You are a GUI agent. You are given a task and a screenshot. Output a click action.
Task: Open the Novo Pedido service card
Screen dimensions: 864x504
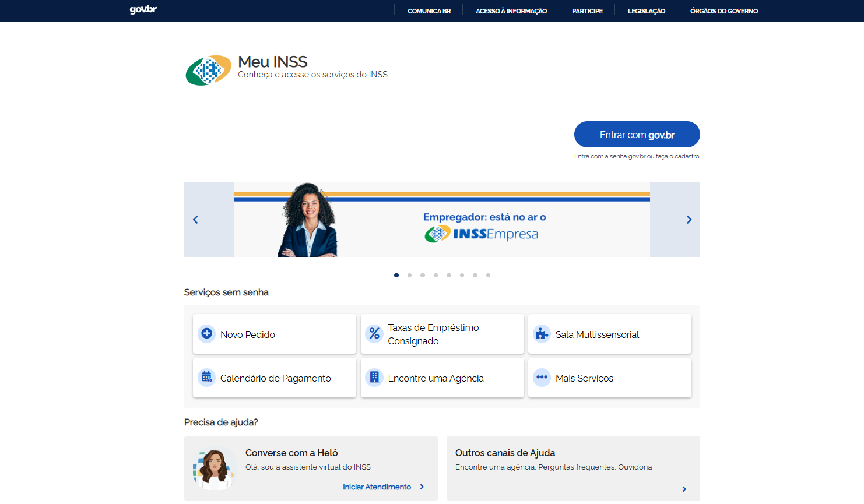pos(275,334)
